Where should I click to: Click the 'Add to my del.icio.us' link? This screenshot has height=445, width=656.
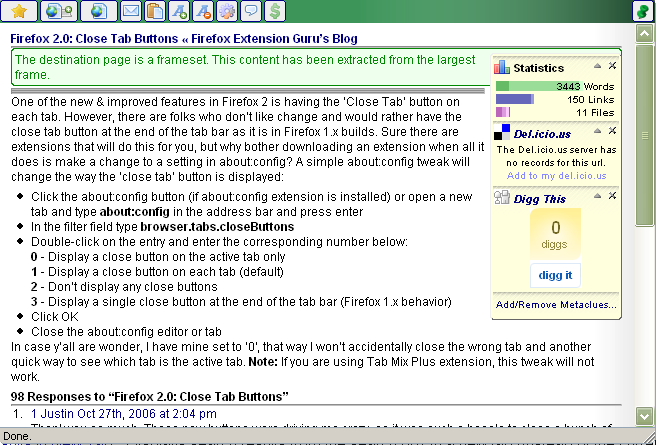click(556, 175)
